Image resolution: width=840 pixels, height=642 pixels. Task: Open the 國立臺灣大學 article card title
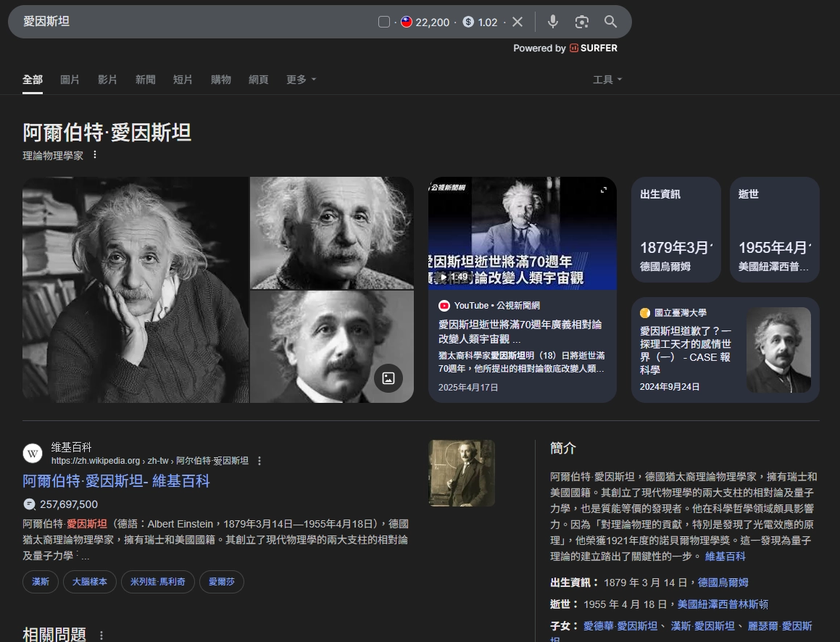click(x=685, y=350)
